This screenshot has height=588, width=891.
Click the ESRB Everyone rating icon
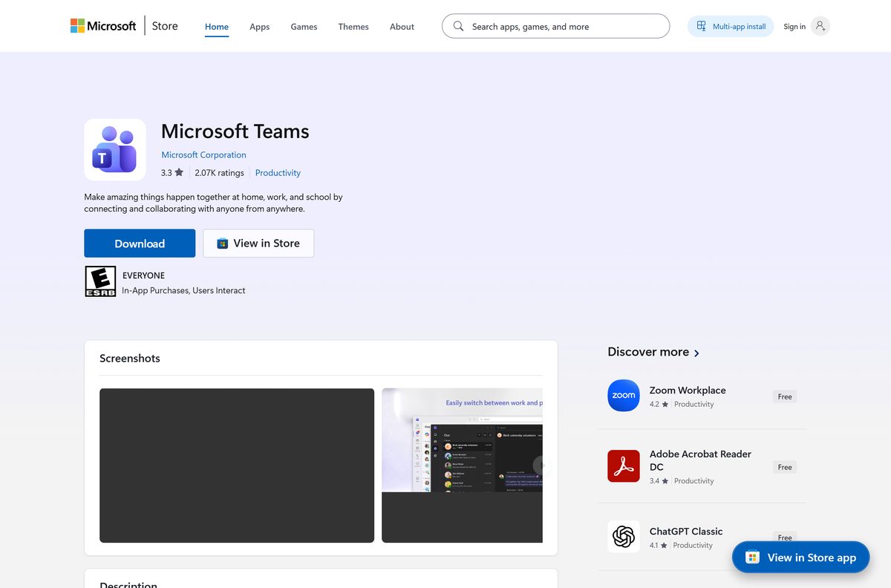[x=100, y=282]
